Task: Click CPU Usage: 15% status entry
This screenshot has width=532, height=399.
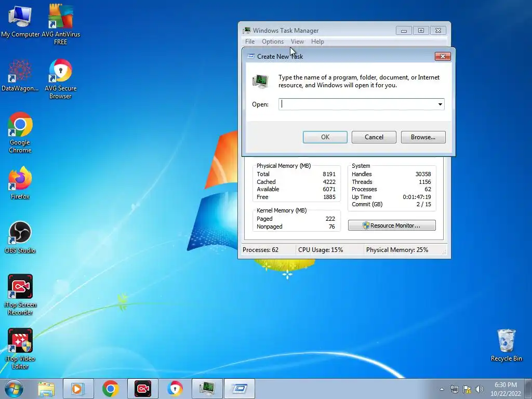Action: pos(321,250)
